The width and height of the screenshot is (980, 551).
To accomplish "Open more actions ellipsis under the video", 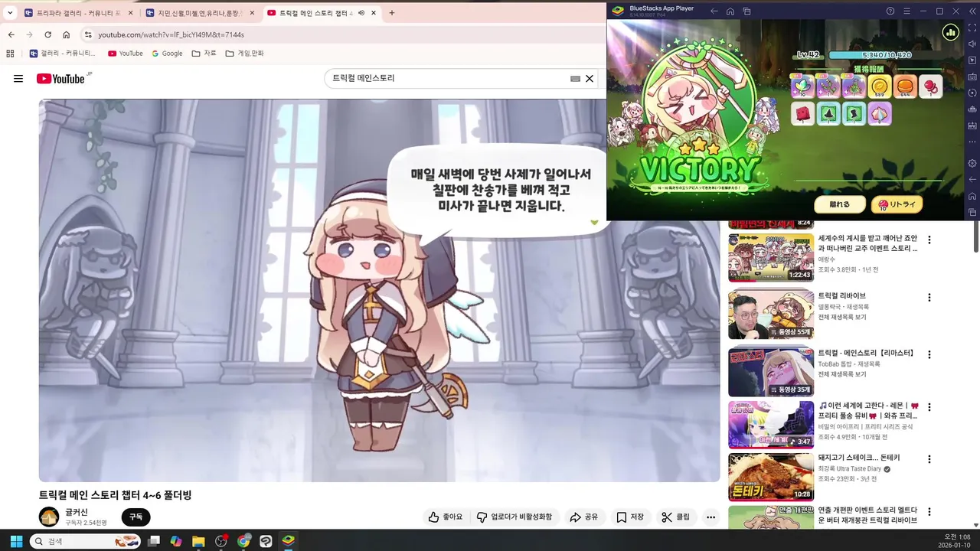I will pyautogui.click(x=710, y=517).
